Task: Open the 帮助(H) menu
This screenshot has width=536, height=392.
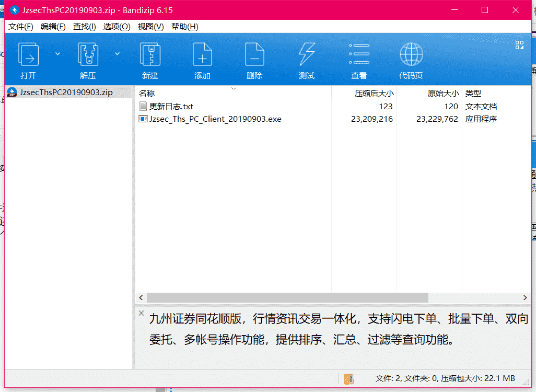Action: point(184,27)
